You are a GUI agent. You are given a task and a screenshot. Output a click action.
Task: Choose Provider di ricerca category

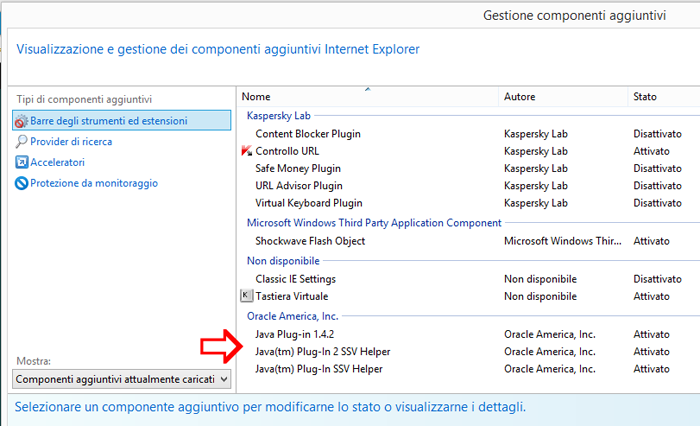(71, 142)
